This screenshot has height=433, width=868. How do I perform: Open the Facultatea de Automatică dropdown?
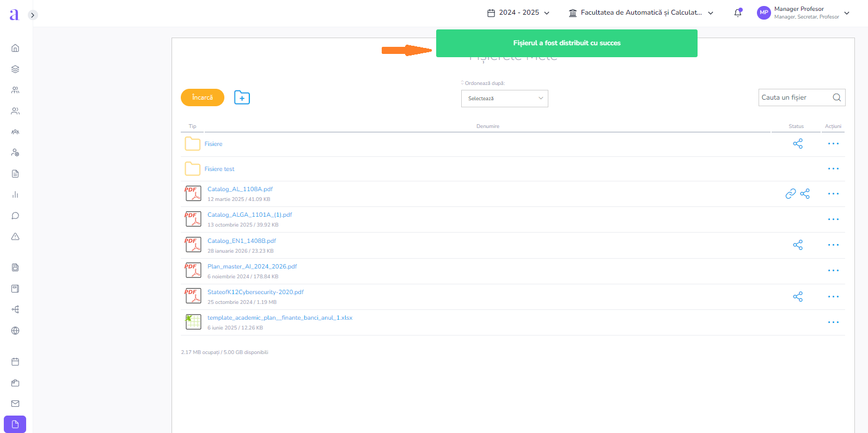tap(641, 13)
